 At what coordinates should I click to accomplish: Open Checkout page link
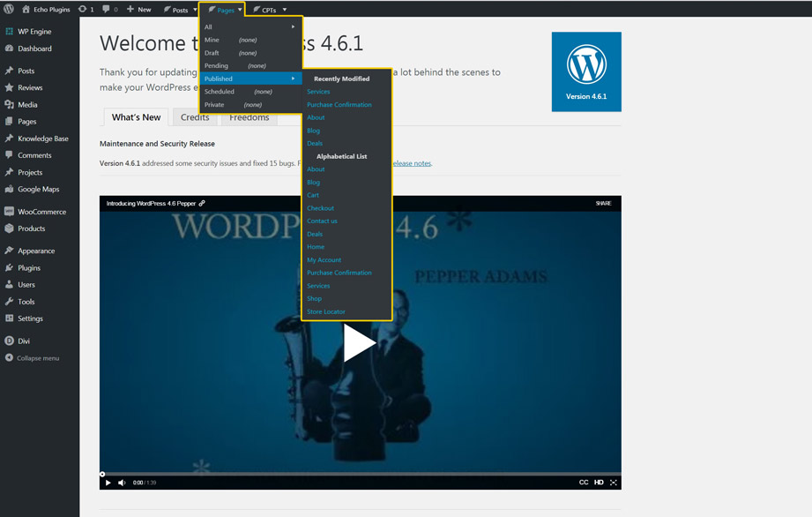point(320,207)
